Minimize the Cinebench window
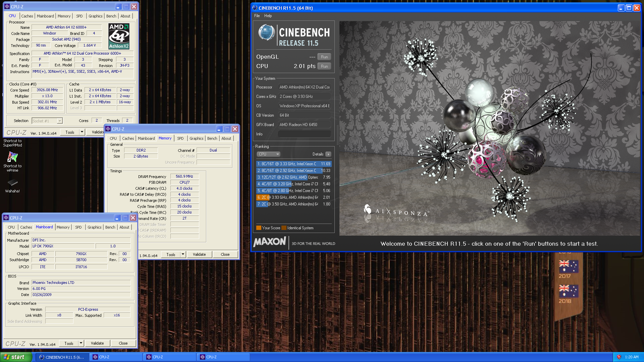Screen dimensions: 644x362 [x=621, y=8]
